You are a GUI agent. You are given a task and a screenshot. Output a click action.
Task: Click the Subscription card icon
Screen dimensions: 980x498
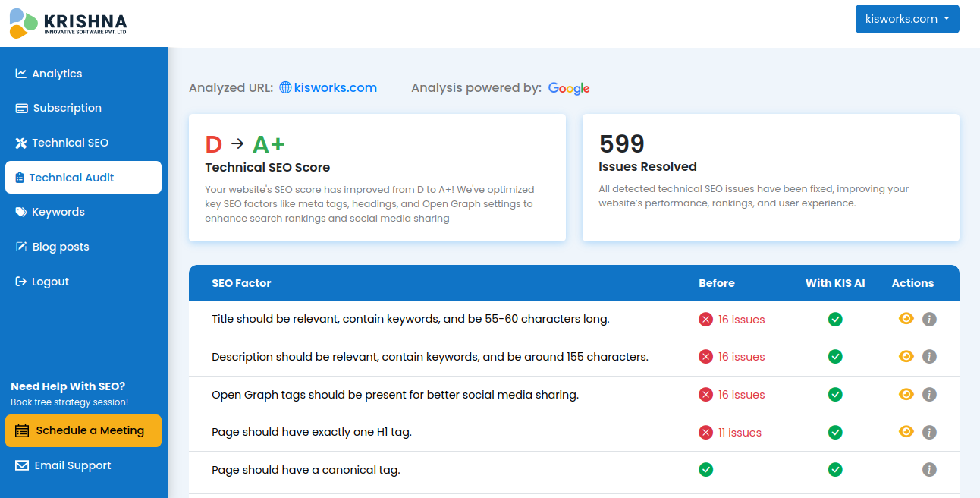[x=21, y=108]
